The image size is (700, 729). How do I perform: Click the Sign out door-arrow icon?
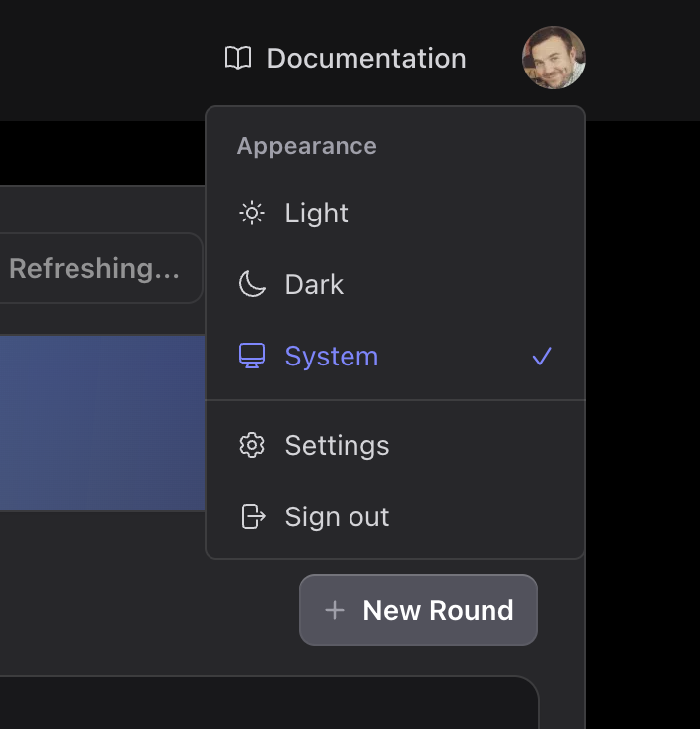tap(253, 517)
